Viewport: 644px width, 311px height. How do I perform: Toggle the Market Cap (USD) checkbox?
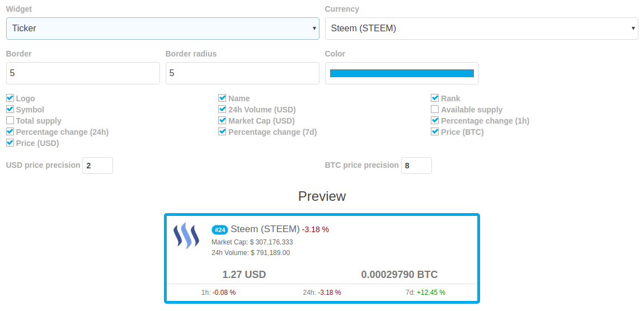(222, 121)
